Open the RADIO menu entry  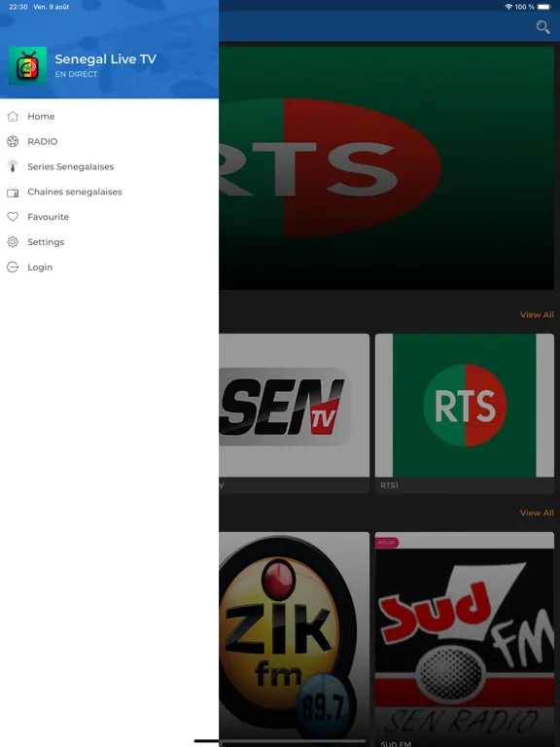[110, 141]
